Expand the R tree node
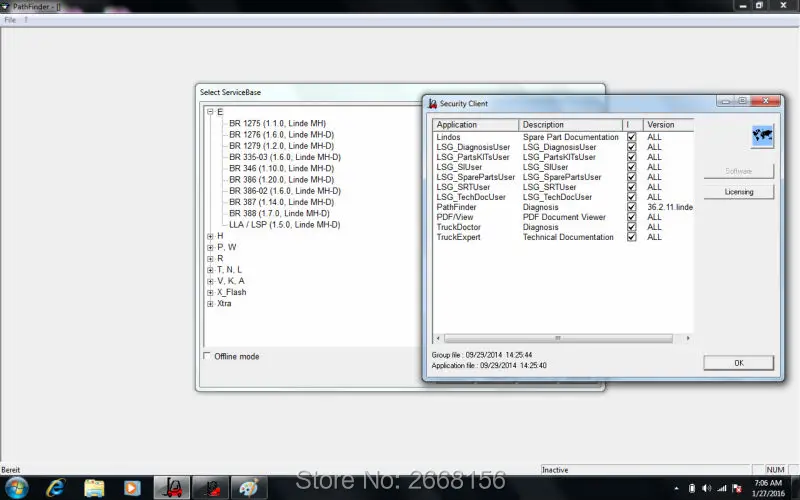 pyautogui.click(x=210, y=259)
